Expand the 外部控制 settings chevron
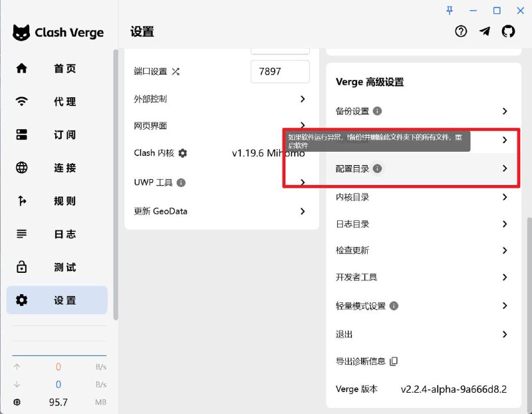 (303, 99)
